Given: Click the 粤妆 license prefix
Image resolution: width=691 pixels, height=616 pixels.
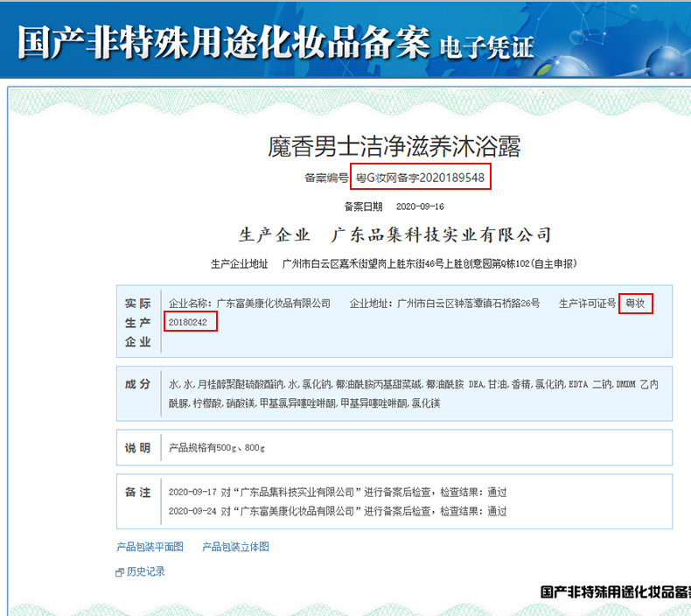Looking at the screenshot, I should (635, 304).
